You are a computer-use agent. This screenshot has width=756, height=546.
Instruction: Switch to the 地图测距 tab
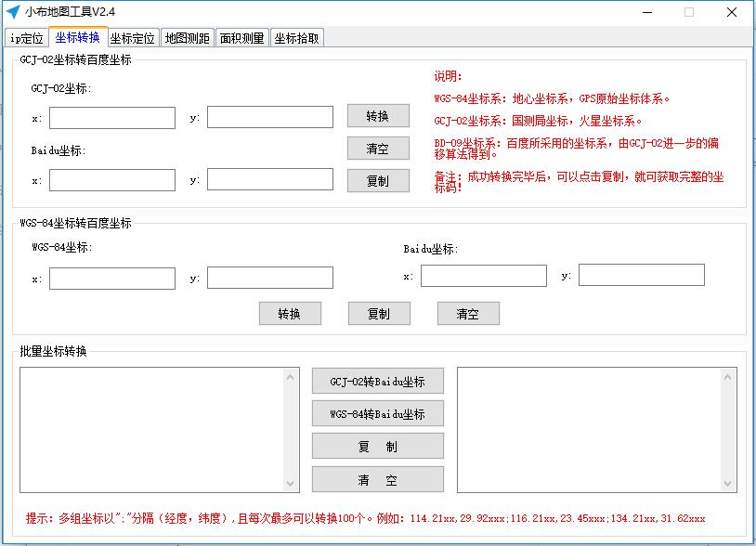[x=188, y=39]
